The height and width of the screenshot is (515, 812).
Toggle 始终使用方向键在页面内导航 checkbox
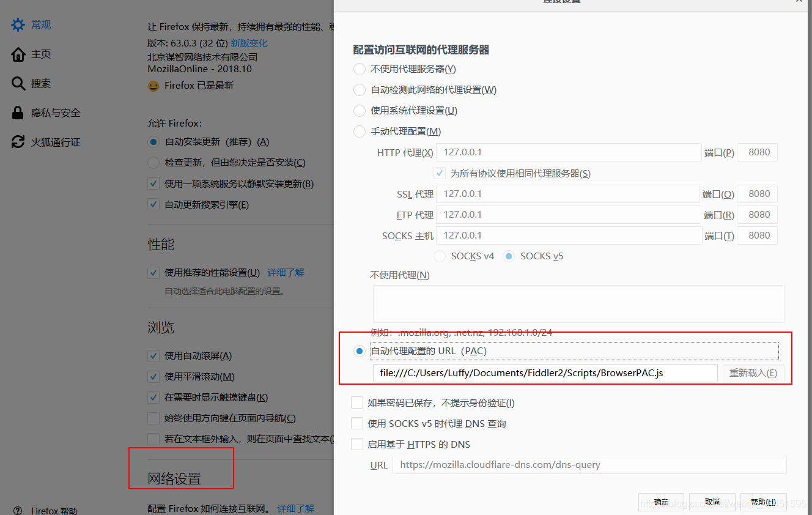coord(153,418)
